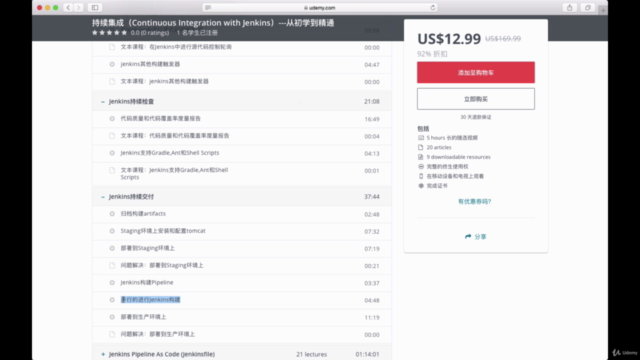Viewport: 640px width, 360px height.
Task: Reload the page with refresh icon
Action: coord(433,7)
